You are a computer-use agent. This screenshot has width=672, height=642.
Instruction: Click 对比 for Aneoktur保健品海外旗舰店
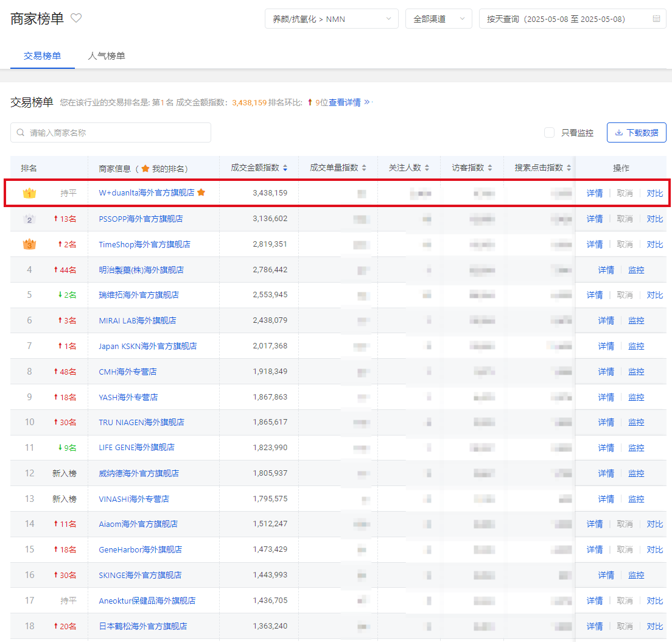[x=655, y=601]
